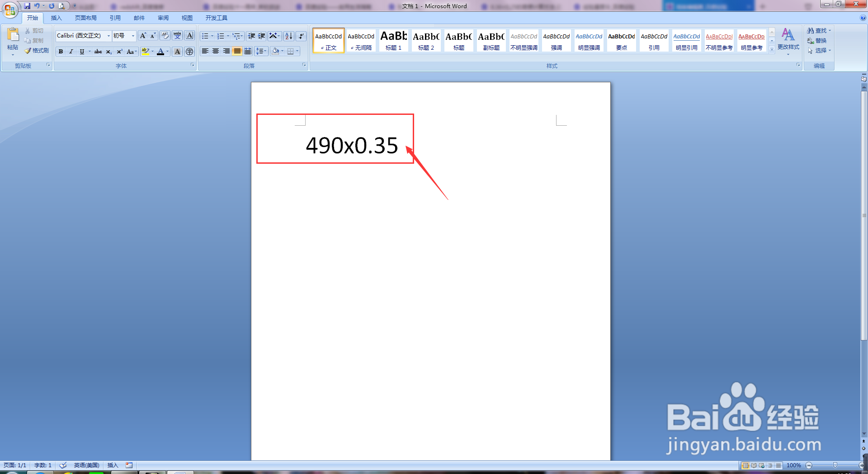Expand the Paragraph (段落) dialog launcher
Image resolution: width=868 pixels, height=474 pixels.
(x=304, y=65)
